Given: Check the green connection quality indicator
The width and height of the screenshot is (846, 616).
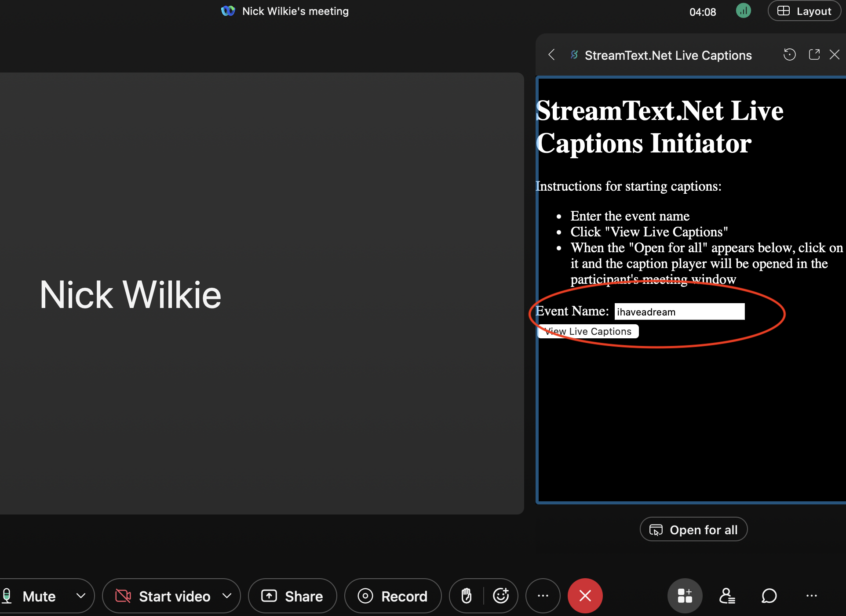Looking at the screenshot, I should [744, 11].
